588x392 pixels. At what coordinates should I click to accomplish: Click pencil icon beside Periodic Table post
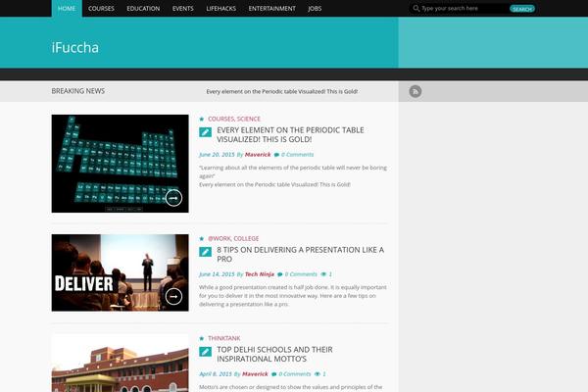tap(205, 132)
